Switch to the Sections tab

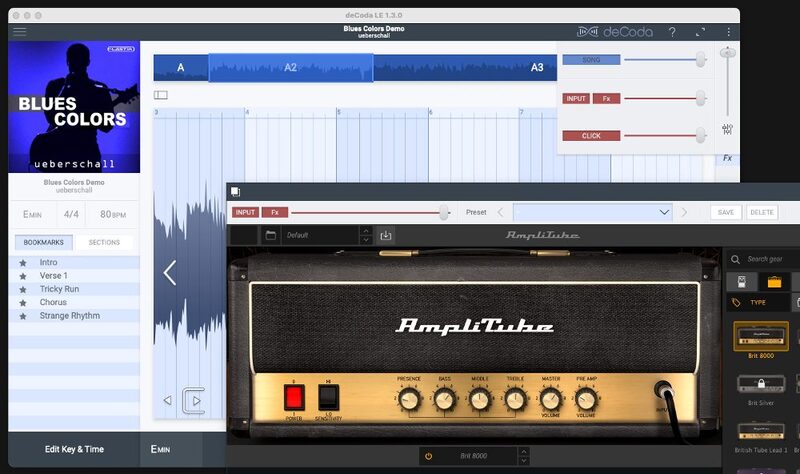click(104, 242)
